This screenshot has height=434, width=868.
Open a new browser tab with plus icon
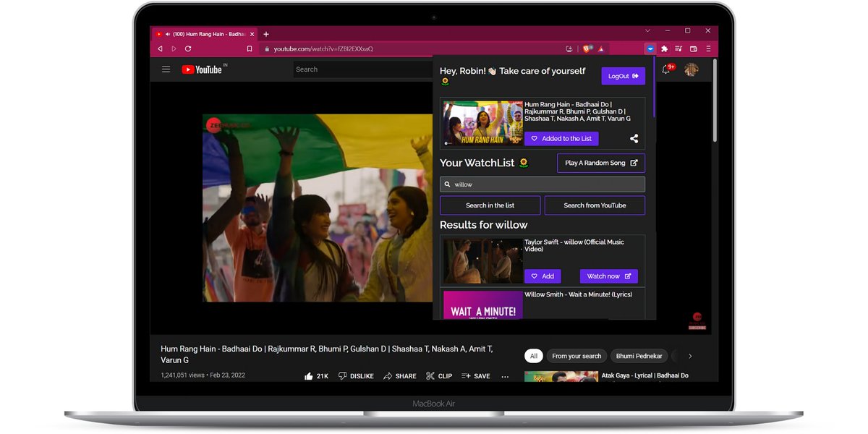coord(266,34)
